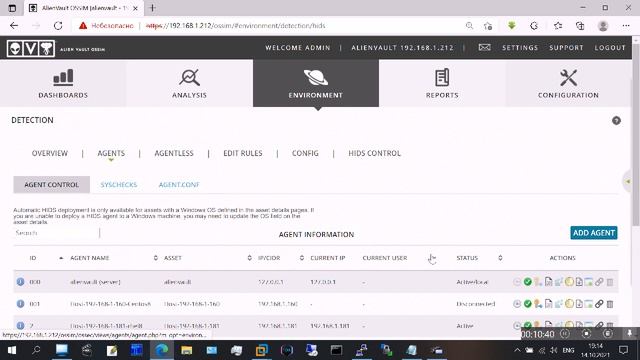Open the browser profile avatar
This screenshot has width=640, height=360.
[x=603, y=26]
